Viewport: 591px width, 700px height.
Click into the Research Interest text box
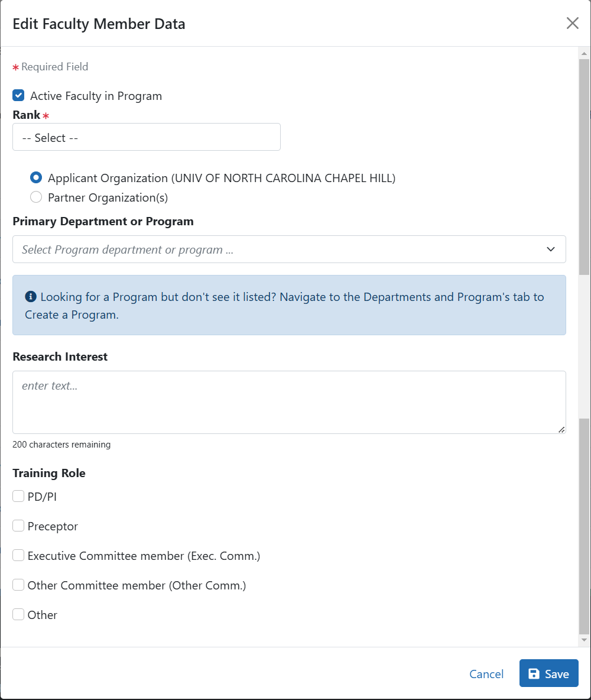(289, 402)
